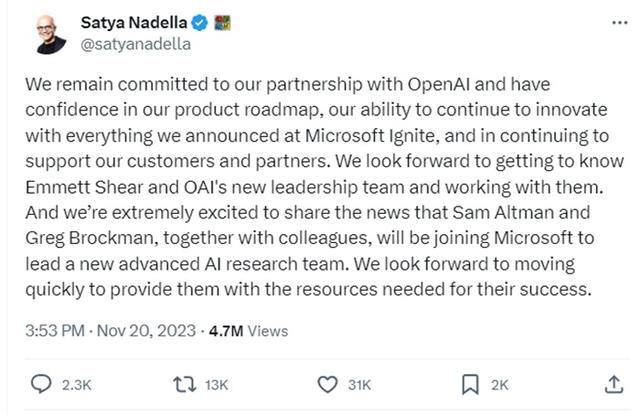Viewport: 640px width, 415px height.
Task: Like the post with the heart icon
Action: [327, 384]
